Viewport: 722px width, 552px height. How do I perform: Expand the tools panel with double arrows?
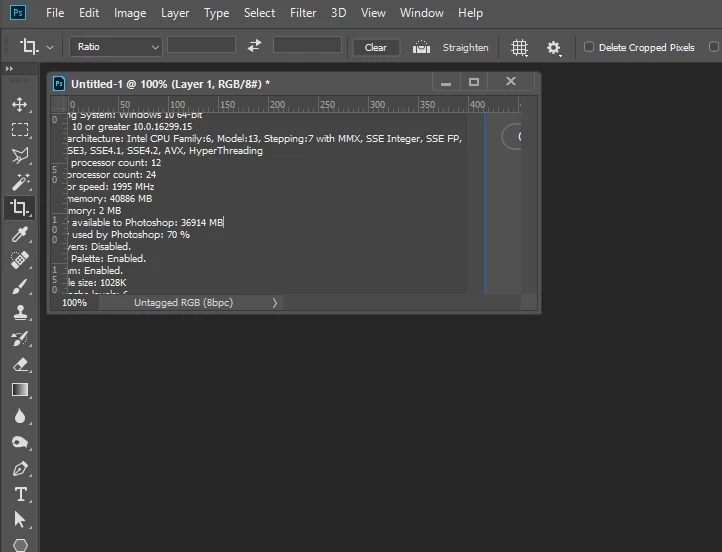pyautogui.click(x=9, y=69)
